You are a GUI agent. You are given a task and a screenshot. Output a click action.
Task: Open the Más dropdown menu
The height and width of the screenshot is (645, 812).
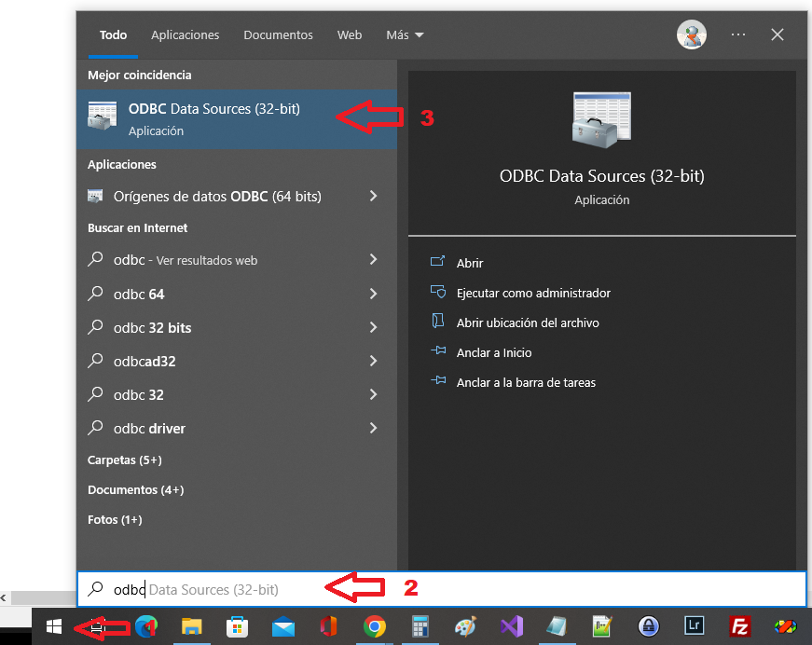point(405,35)
